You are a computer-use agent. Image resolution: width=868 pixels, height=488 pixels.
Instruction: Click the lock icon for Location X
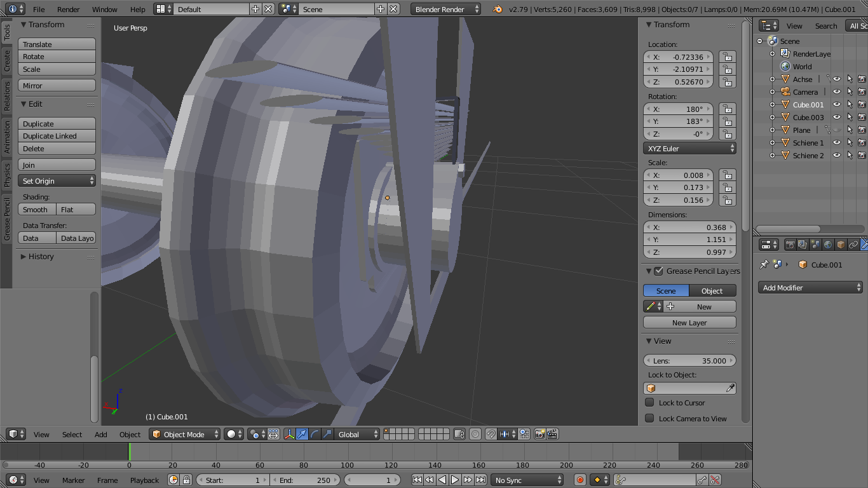click(727, 57)
